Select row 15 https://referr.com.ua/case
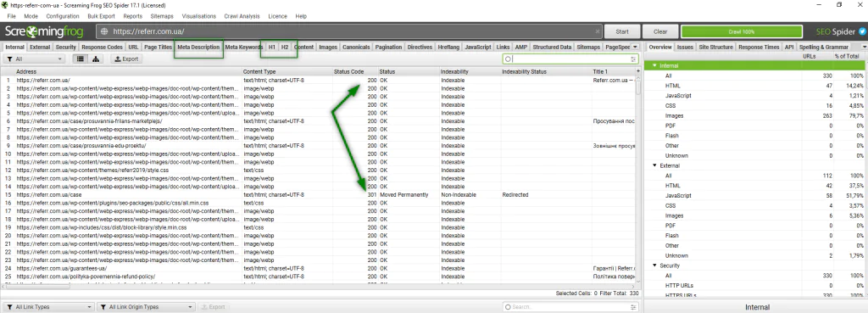The image size is (868, 313). pyautogui.click(x=319, y=195)
